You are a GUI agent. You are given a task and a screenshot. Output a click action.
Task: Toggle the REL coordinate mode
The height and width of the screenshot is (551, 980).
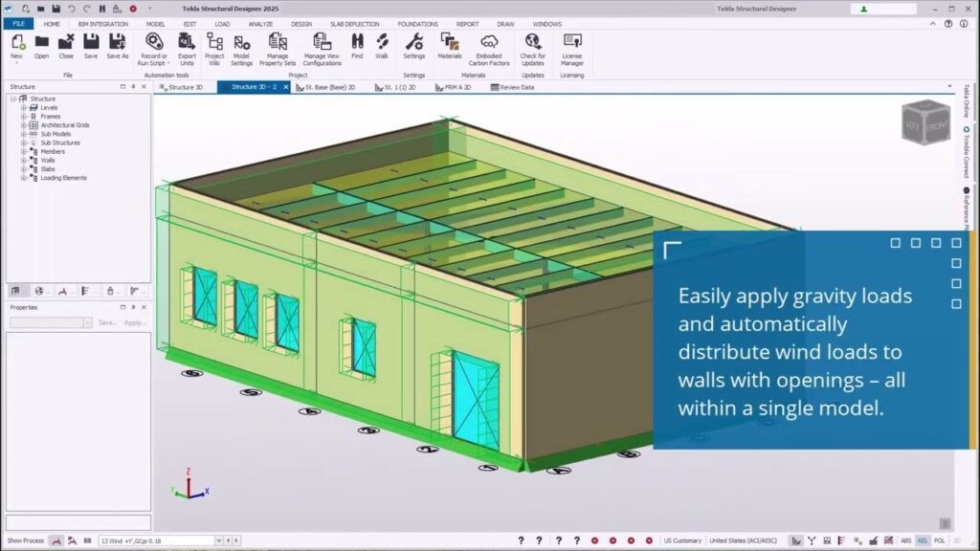coord(923,540)
